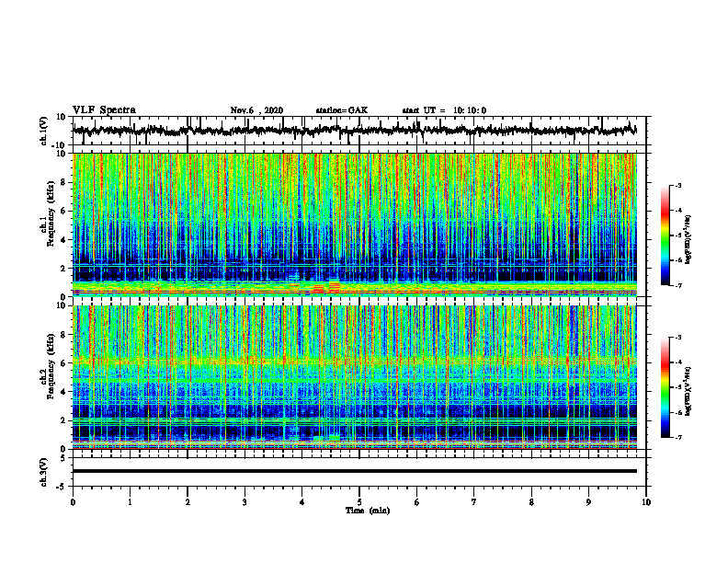Click the thick black ch.3 signal line
728x563 pixels.
pos(355,471)
